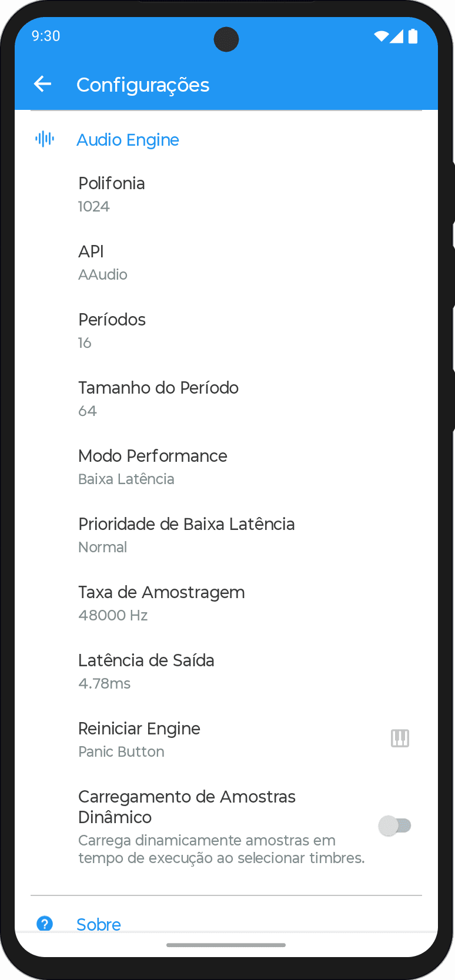Tap the Configurações page title

143,85
